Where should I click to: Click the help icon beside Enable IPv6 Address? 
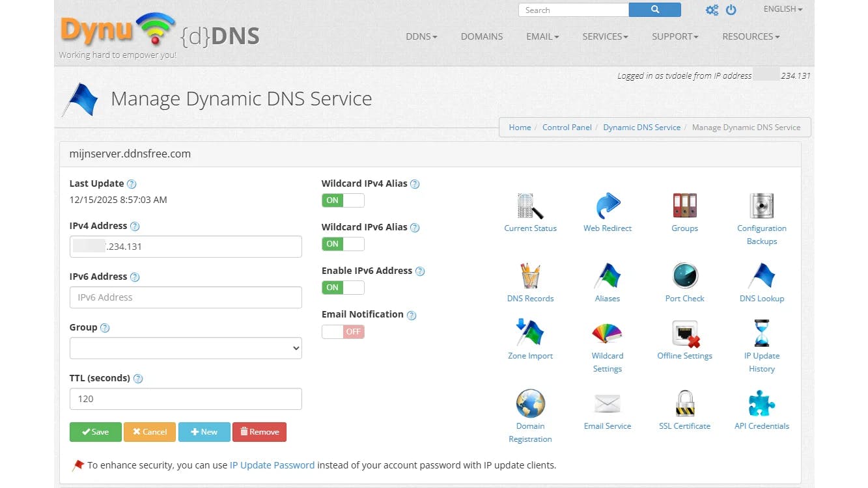[x=420, y=271]
